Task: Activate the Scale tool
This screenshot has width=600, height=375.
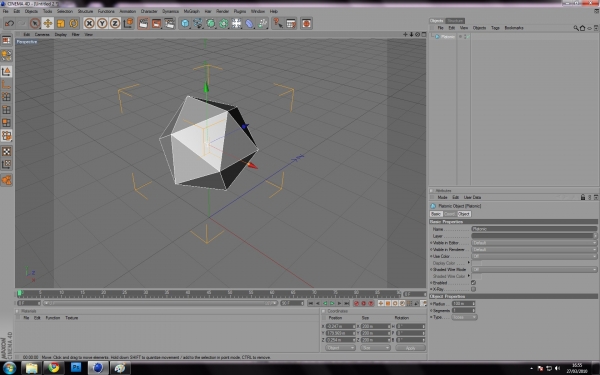Action: tap(60, 23)
